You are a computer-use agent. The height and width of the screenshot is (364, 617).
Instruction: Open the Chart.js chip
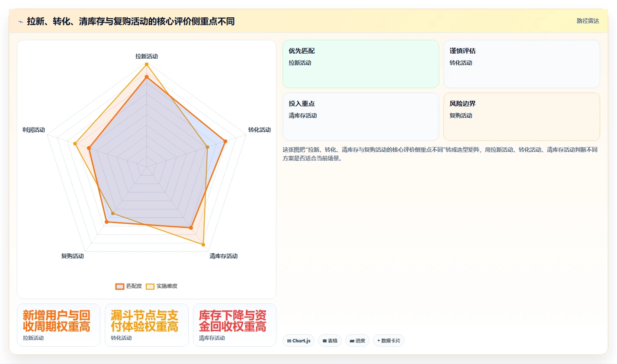point(299,341)
